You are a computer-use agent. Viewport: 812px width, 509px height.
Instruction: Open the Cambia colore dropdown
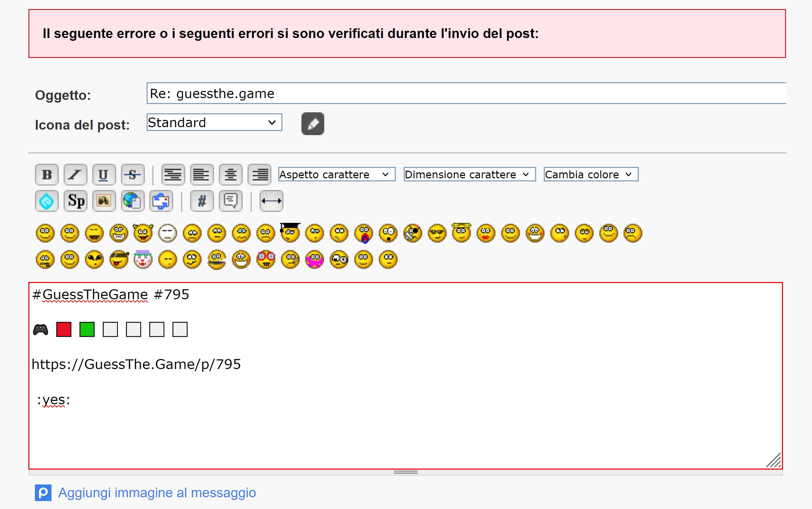pyautogui.click(x=591, y=175)
